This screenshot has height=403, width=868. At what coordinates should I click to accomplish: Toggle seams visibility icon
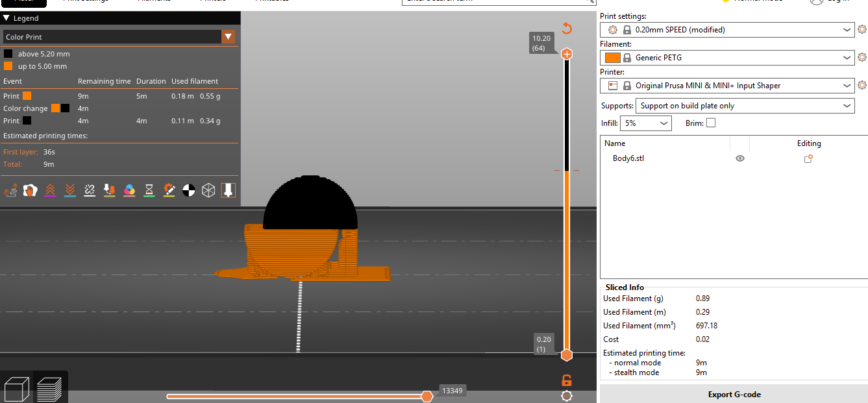(90, 190)
